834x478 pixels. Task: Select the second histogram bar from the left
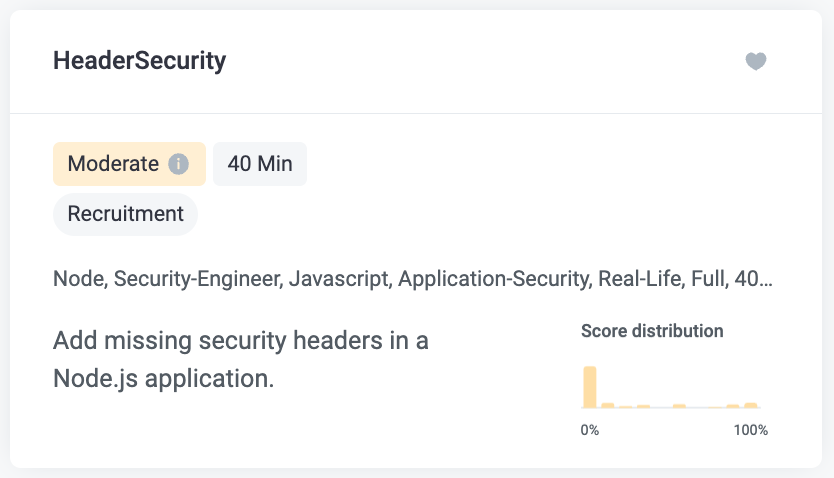coord(608,405)
